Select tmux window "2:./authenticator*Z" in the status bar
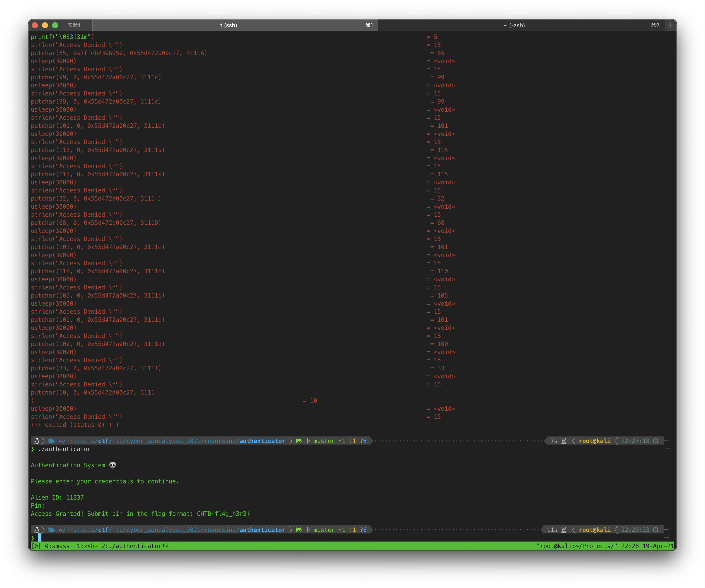The image size is (705, 588). click(135, 546)
